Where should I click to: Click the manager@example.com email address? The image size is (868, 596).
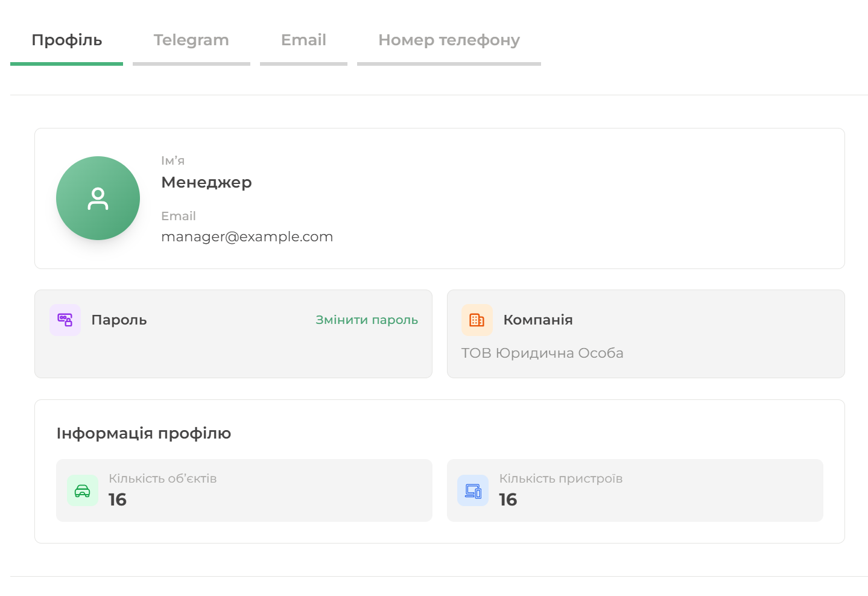pyautogui.click(x=247, y=237)
